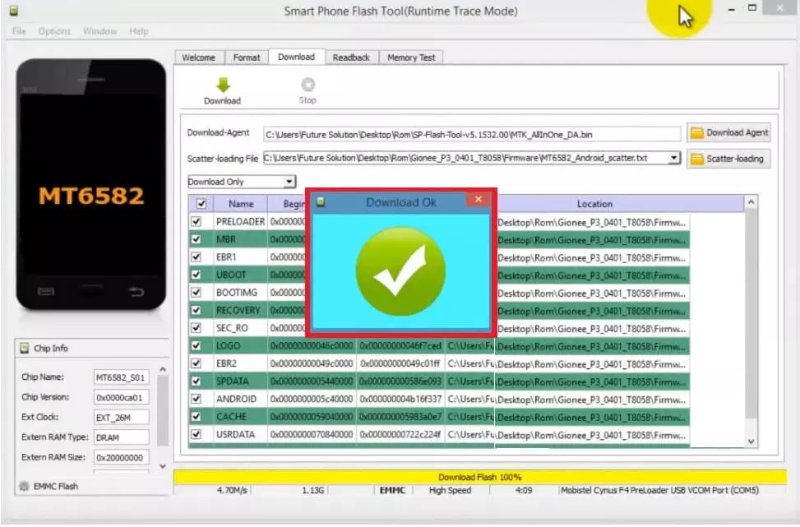The image size is (800, 527).
Task: Click the MT6582 phone preview image
Action: click(91, 184)
